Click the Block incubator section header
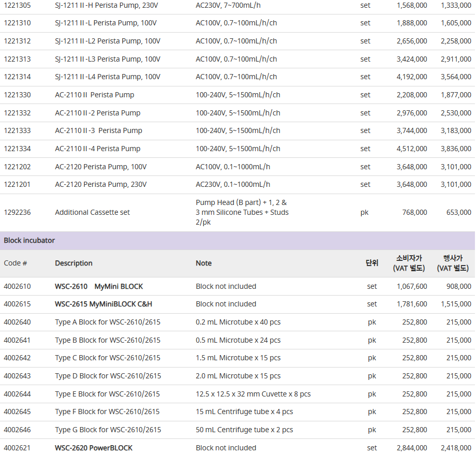Viewport: 476px width, 455px height. tap(237, 241)
